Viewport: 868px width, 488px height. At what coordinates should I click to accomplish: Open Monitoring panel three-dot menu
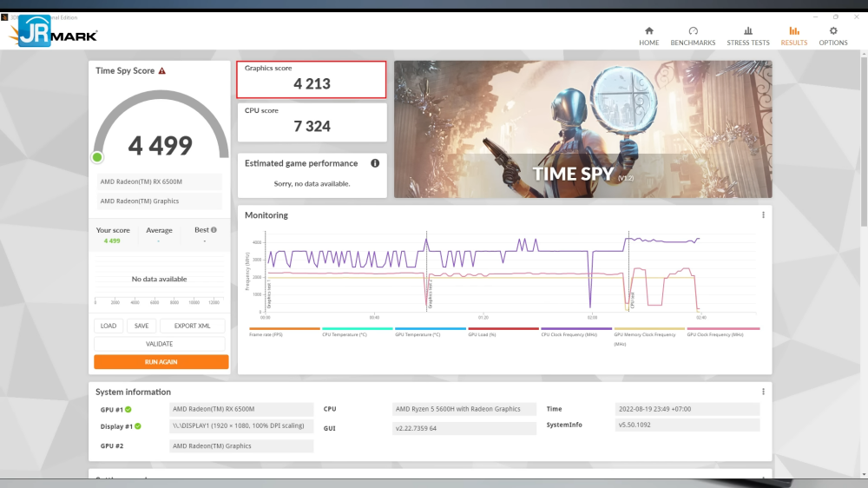coord(763,215)
